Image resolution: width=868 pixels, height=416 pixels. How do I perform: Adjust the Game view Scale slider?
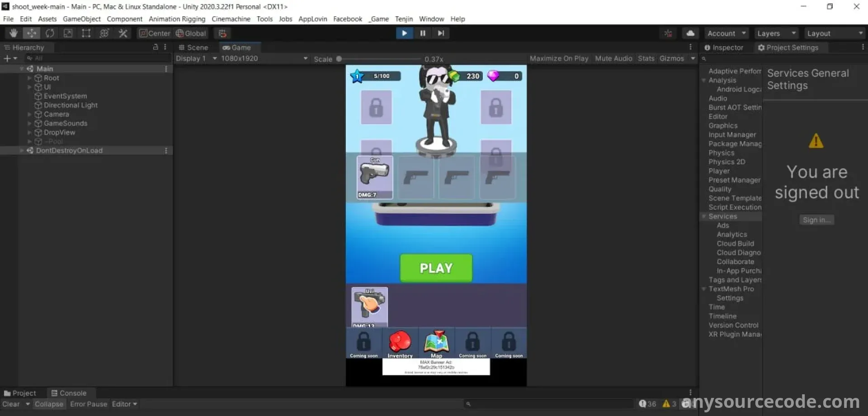(x=339, y=59)
